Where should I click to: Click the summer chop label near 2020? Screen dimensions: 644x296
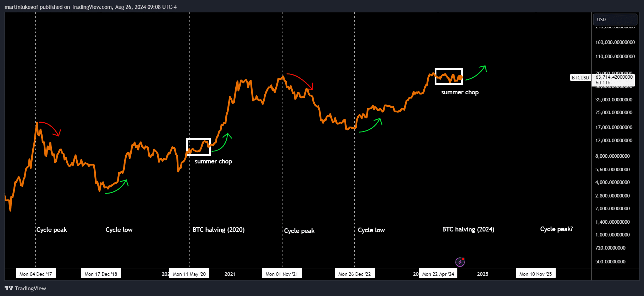[213, 161]
